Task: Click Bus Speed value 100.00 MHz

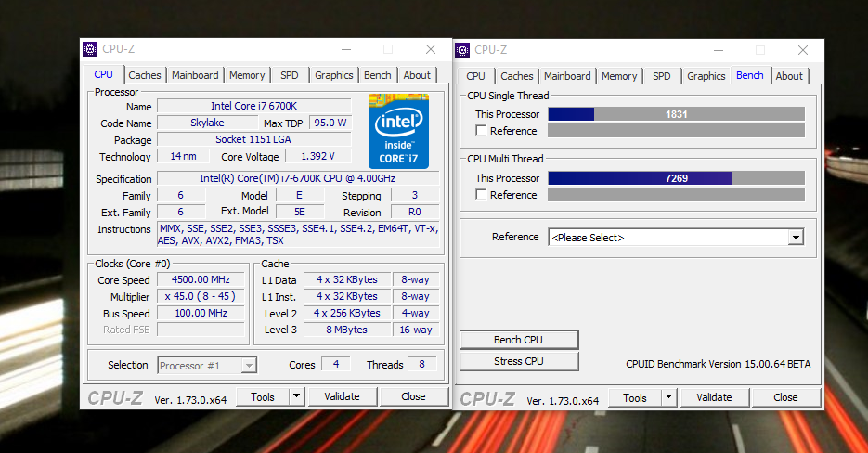Action: tap(201, 313)
